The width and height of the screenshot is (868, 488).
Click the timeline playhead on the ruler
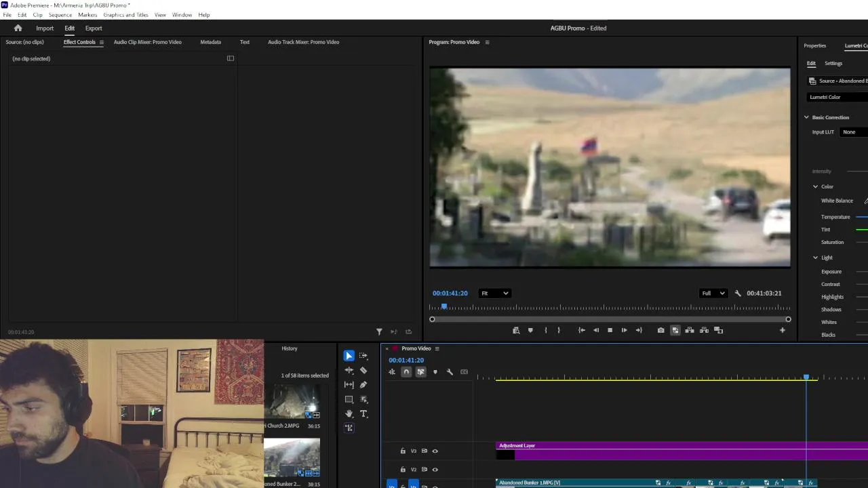point(806,377)
